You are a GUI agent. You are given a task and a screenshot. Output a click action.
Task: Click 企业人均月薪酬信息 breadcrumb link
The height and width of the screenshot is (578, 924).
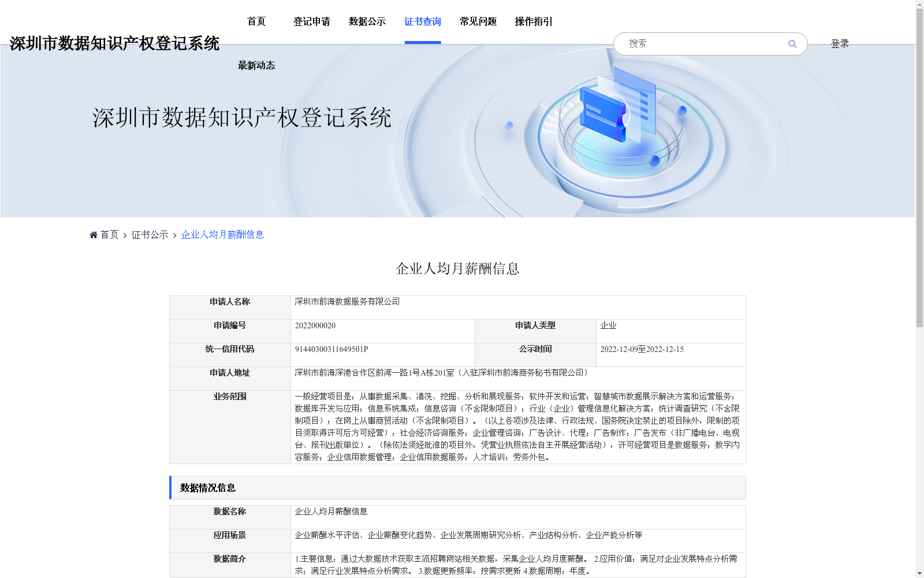222,235
